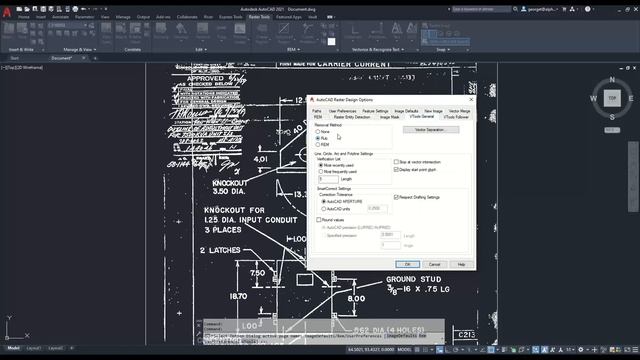
Task: Click the Help button in the dialog
Action: coord(461,264)
